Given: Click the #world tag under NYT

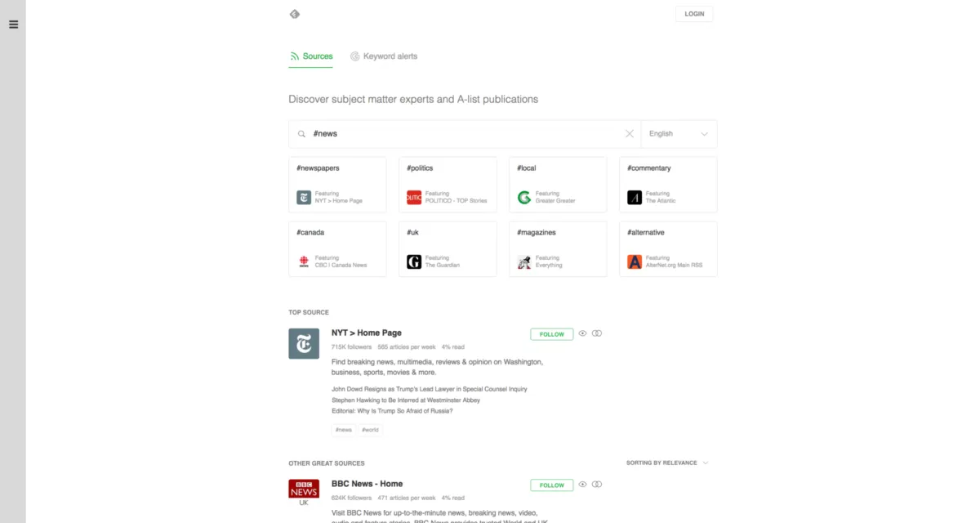Looking at the screenshot, I should coord(370,430).
